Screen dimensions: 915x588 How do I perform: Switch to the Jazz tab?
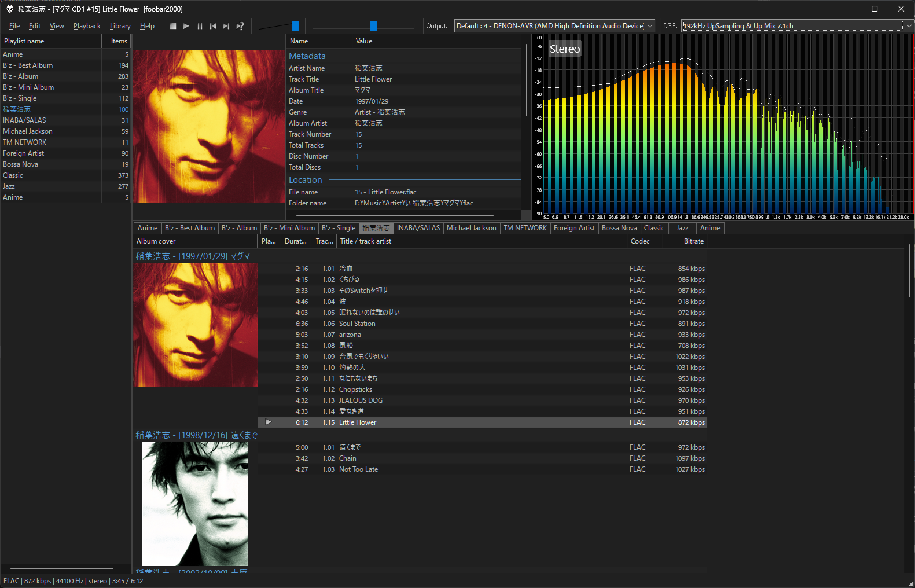click(682, 228)
